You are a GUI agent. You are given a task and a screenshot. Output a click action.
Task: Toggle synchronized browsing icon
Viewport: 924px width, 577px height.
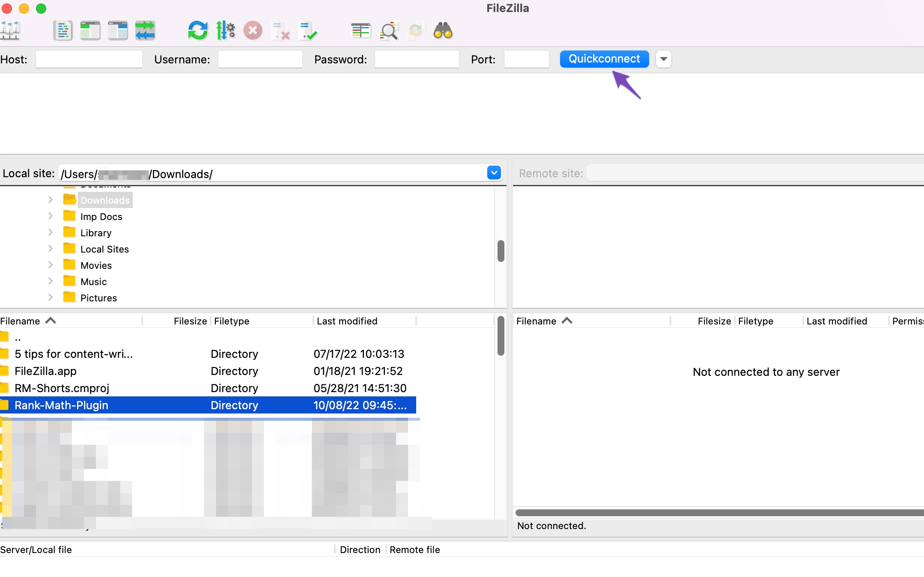click(416, 31)
